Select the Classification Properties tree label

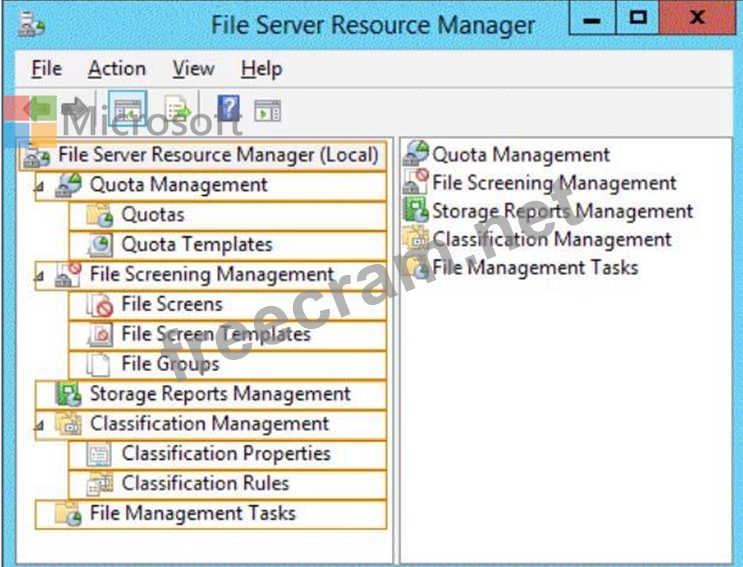click(x=226, y=454)
